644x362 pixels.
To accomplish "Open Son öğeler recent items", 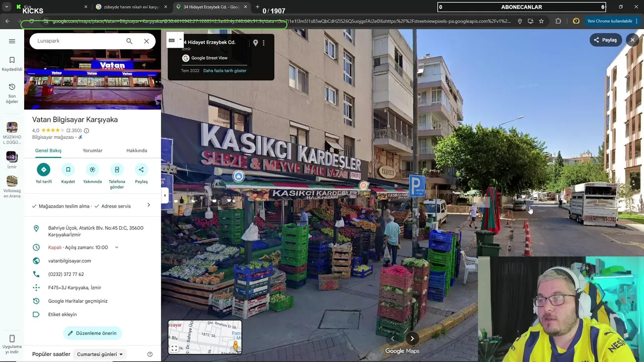I will click(x=12, y=87).
